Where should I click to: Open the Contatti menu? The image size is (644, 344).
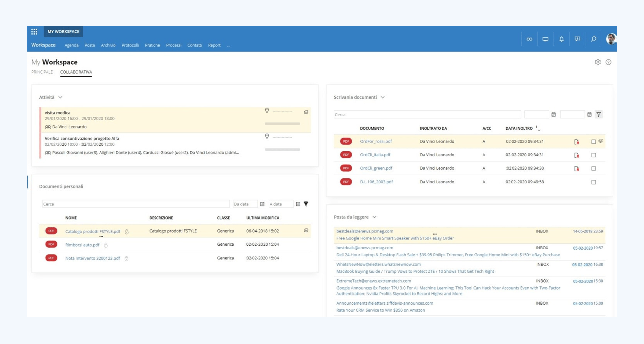coord(195,45)
